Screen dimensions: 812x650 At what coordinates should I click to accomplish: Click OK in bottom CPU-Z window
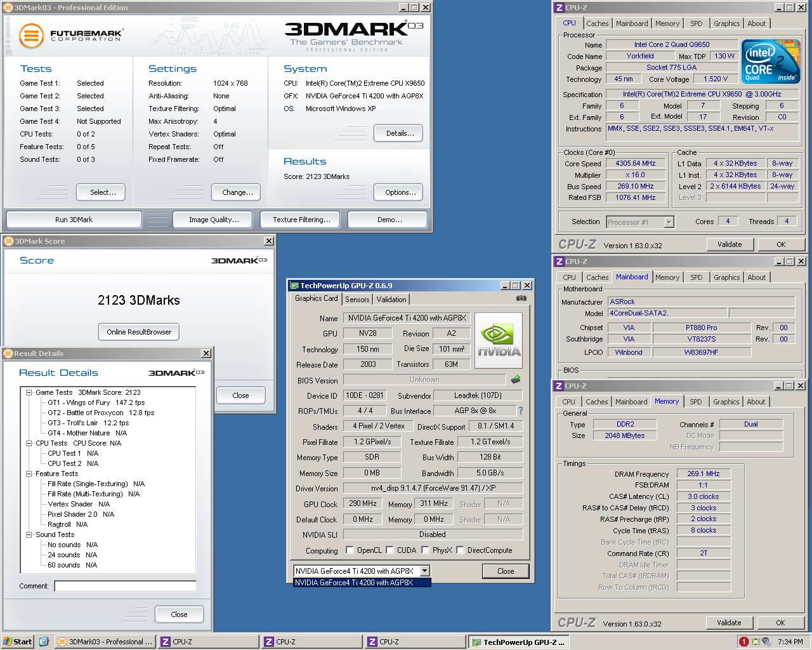[780, 623]
